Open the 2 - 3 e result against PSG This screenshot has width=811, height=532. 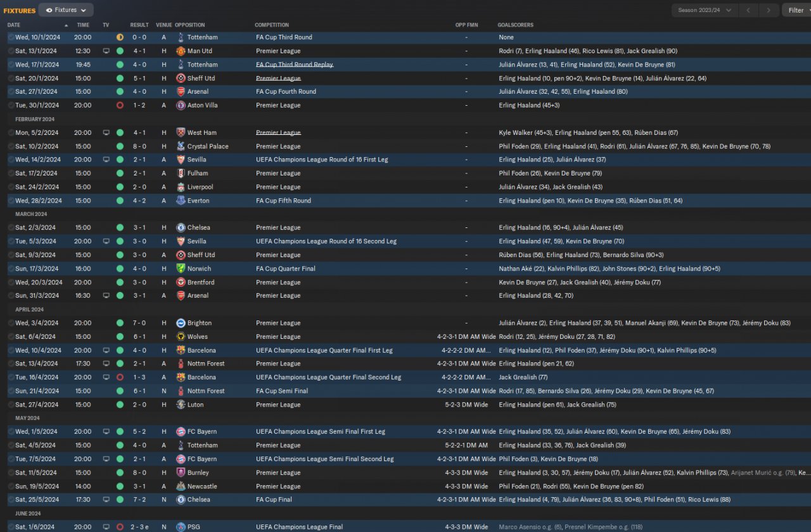pyautogui.click(x=139, y=527)
